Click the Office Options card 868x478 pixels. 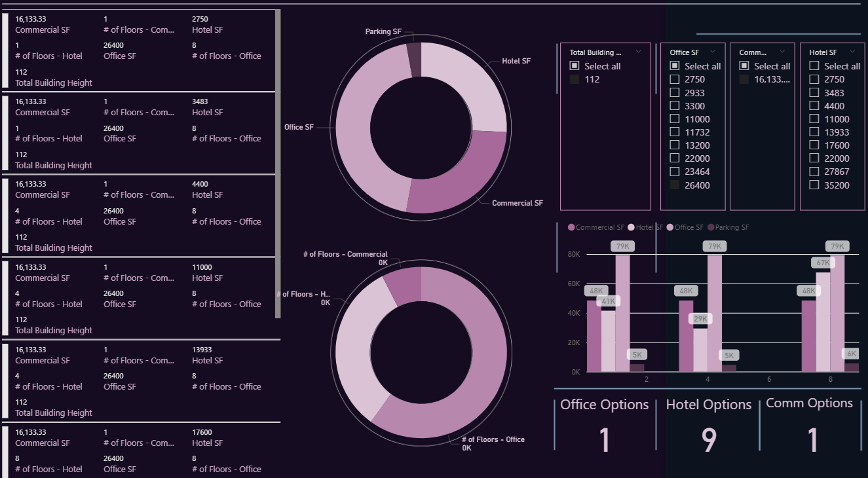[604, 426]
